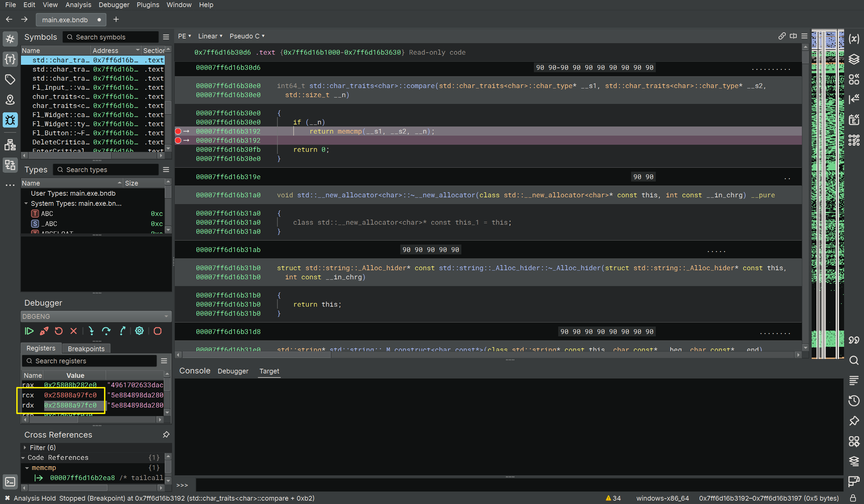Open the Pseudo C view dropdown
Image resolution: width=864 pixels, height=504 pixels.
click(247, 36)
